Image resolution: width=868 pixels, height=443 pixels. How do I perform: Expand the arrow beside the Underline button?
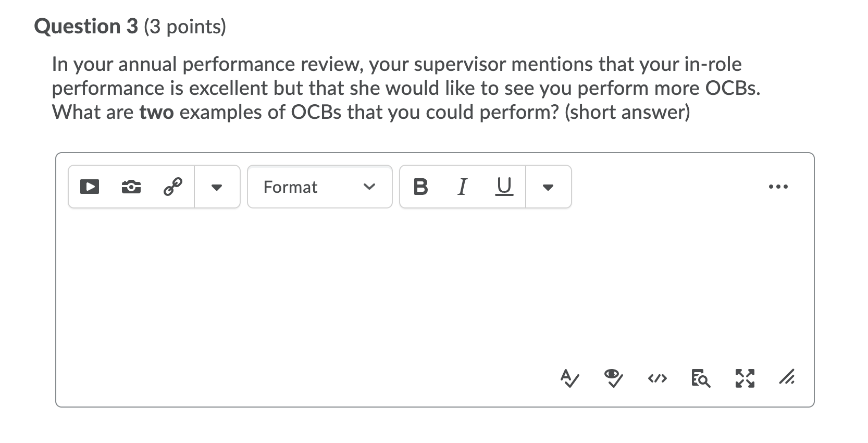pos(548,187)
